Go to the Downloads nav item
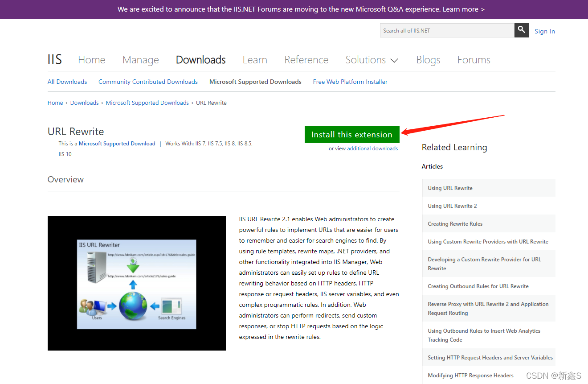Image resolution: width=588 pixels, height=384 pixels. [201, 60]
